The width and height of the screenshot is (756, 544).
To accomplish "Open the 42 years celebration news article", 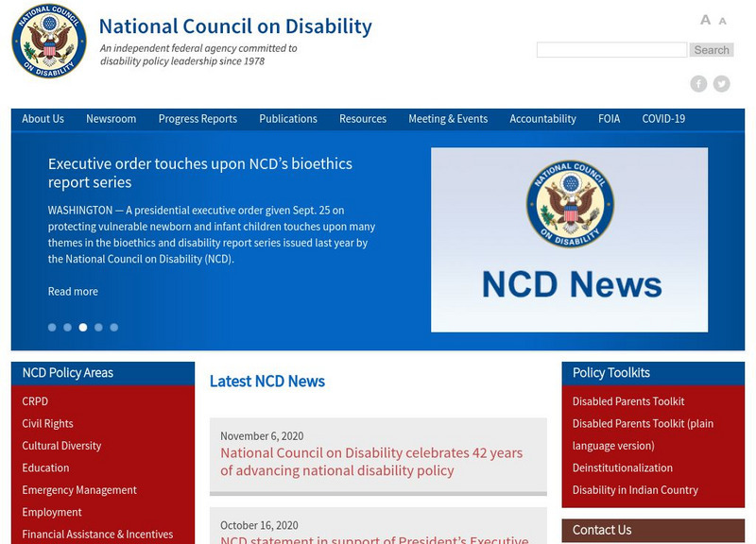I will pyautogui.click(x=371, y=462).
